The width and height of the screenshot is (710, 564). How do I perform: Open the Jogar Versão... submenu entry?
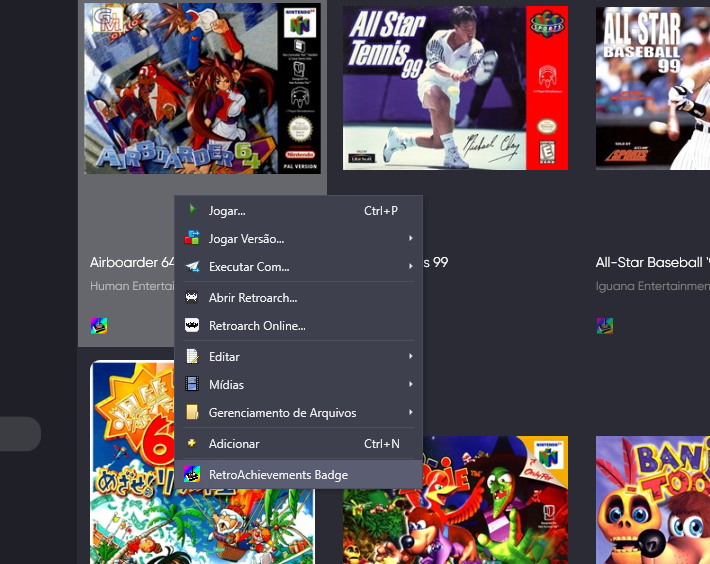click(298, 239)
